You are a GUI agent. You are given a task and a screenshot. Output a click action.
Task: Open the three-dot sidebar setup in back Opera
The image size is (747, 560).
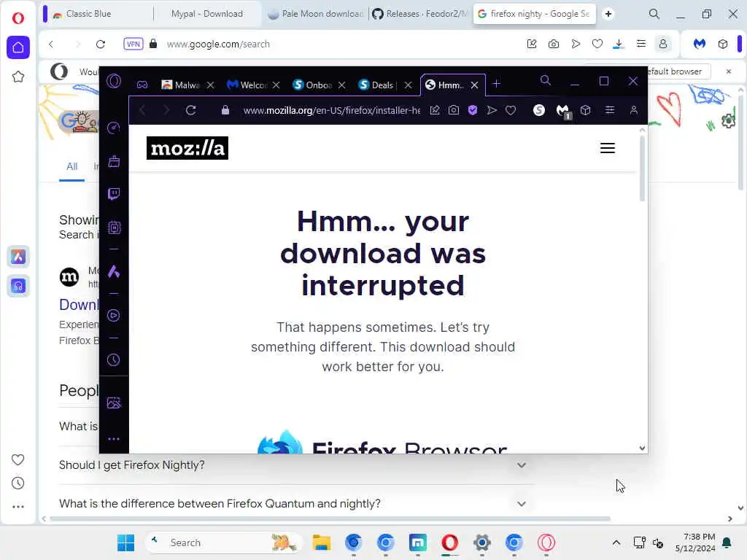[x=18, y=507]
